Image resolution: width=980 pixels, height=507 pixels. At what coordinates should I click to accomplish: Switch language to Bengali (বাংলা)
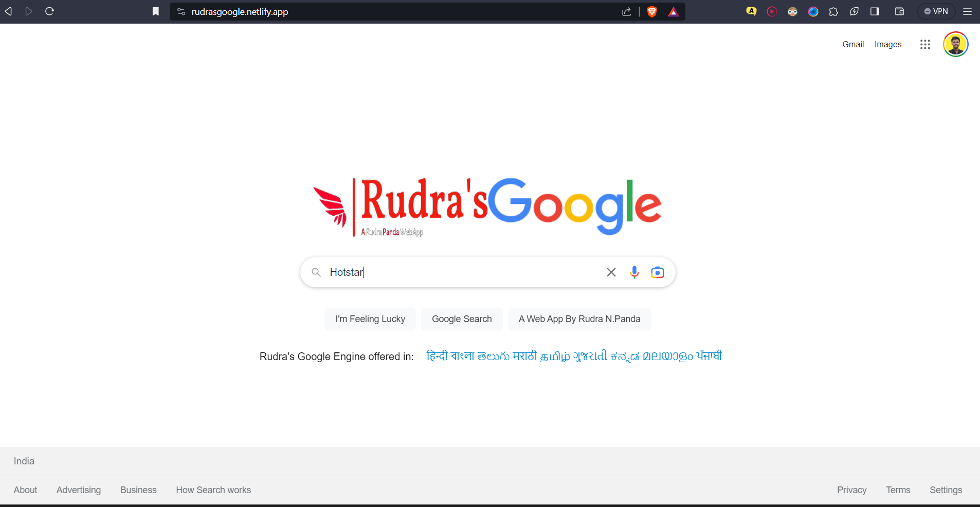pyautogui.click(x=463, y=356)
